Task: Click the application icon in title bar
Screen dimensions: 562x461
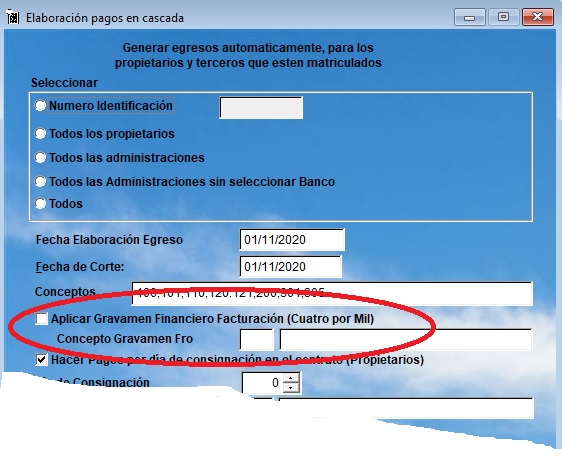Action: coord(13,17)
